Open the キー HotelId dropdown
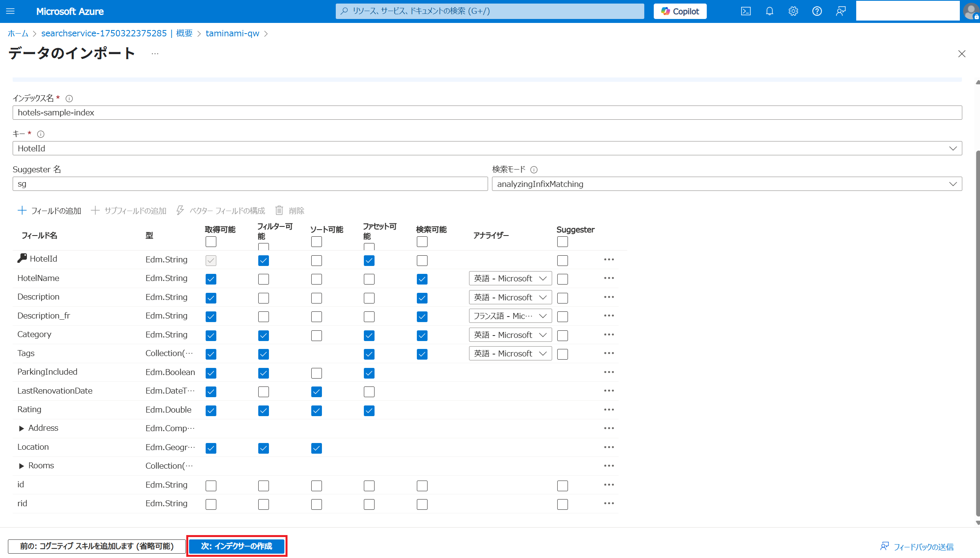 click(487, 149)
